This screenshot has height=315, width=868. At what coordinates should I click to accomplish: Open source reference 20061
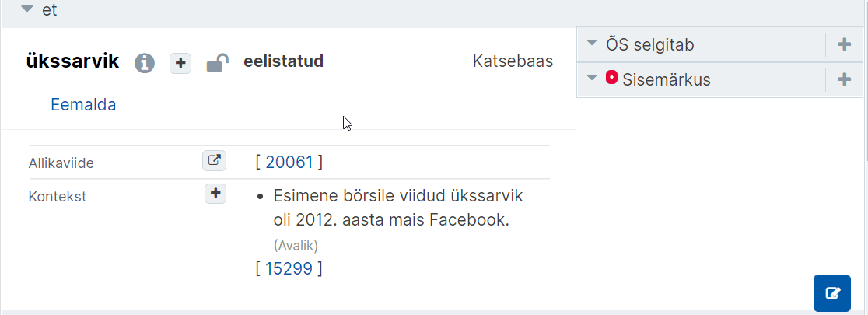coord(289,163)
